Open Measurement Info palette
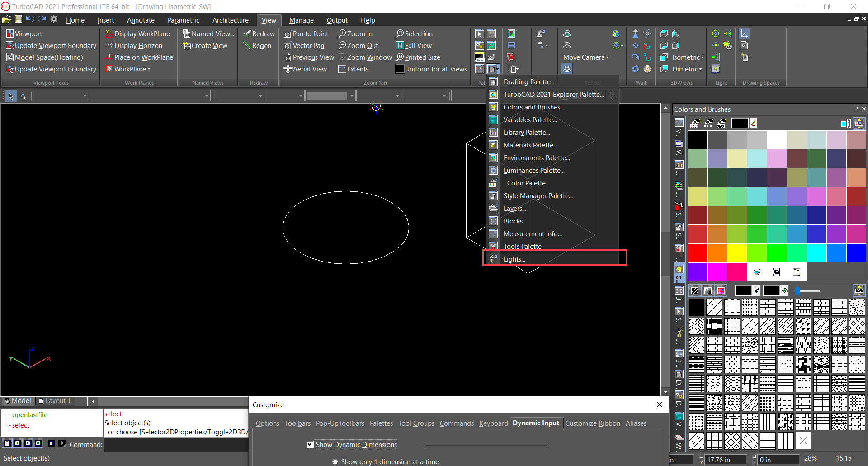The image size is (868, 466). [552, 234]
